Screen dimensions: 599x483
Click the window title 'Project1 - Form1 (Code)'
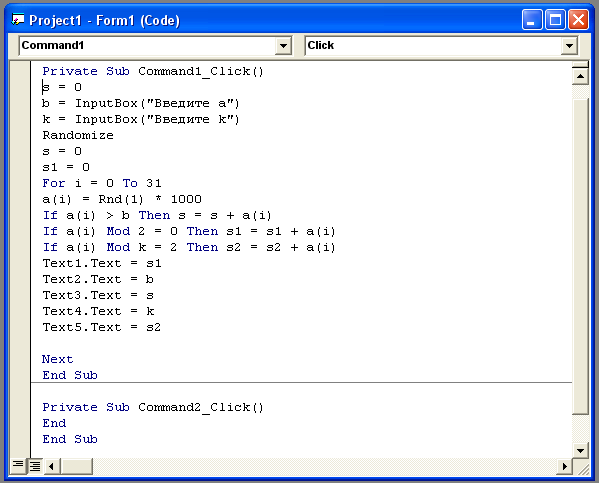104,20
